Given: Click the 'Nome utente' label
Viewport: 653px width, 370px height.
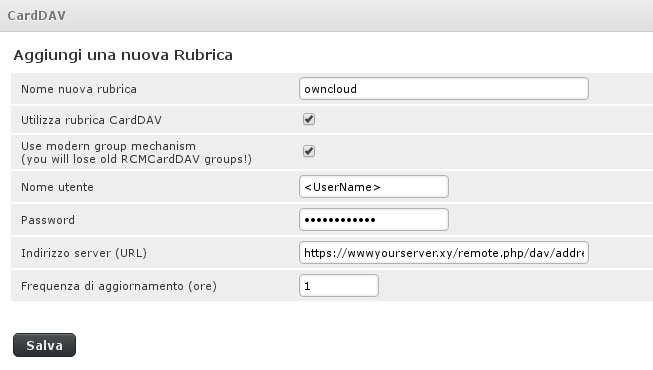Looking at the screenshot, I should click(57, 187).
